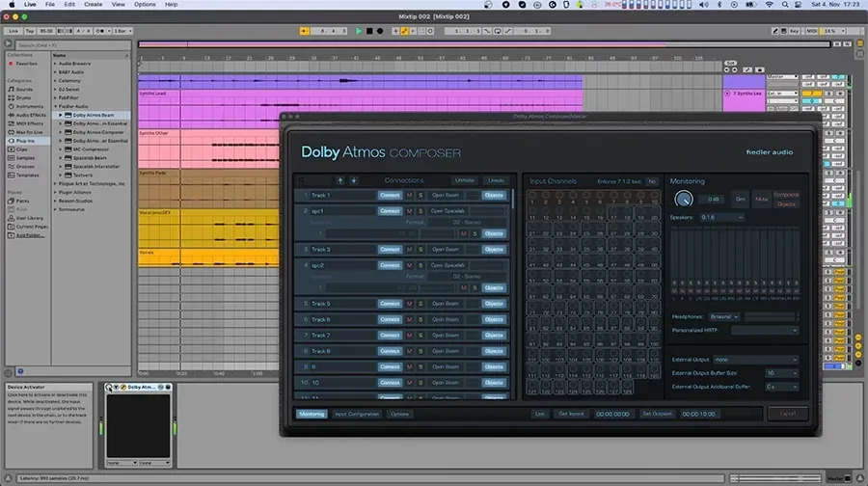Switch to the Input Configuration tab
Image resolution: width=868 pixels, height=486 pixels.
(357, 414)
